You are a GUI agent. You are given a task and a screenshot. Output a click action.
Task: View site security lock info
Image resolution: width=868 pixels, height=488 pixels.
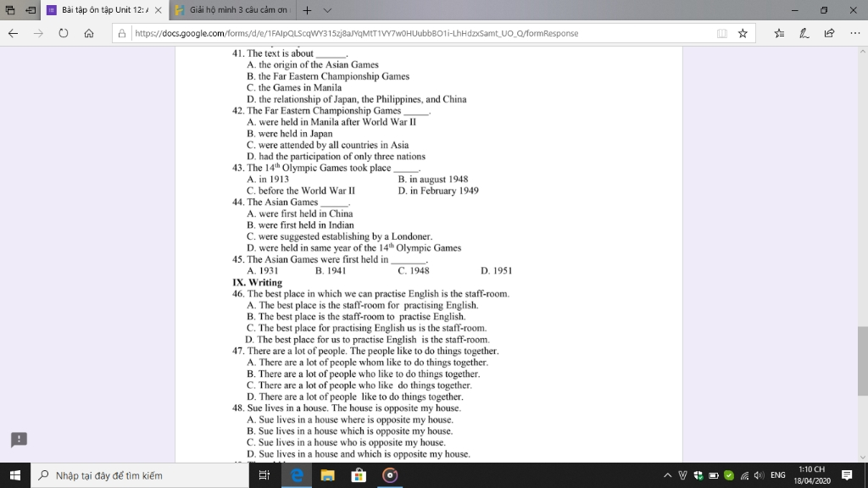point(122,33)
